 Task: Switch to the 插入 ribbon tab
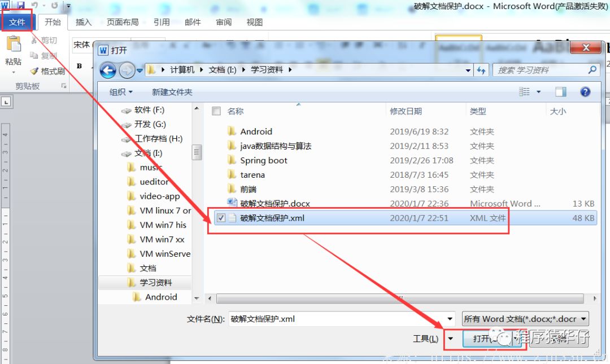82,22
